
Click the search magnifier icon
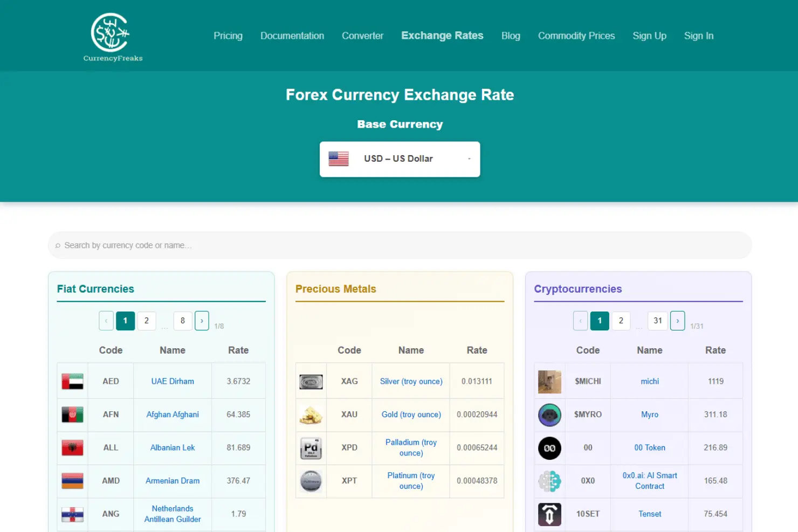click(x=58, y=246)
